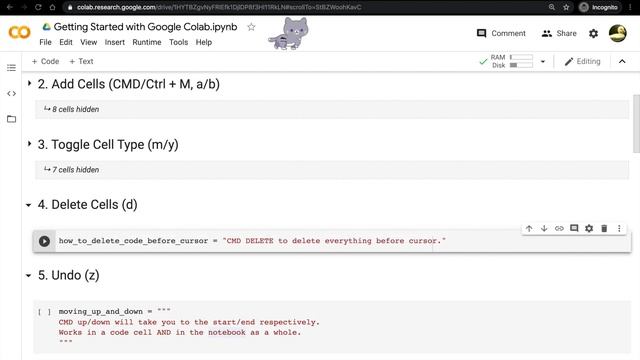The width and height of the screenshot is (640, 360).
Task: Open the Files folder panel
Action: 11,119
